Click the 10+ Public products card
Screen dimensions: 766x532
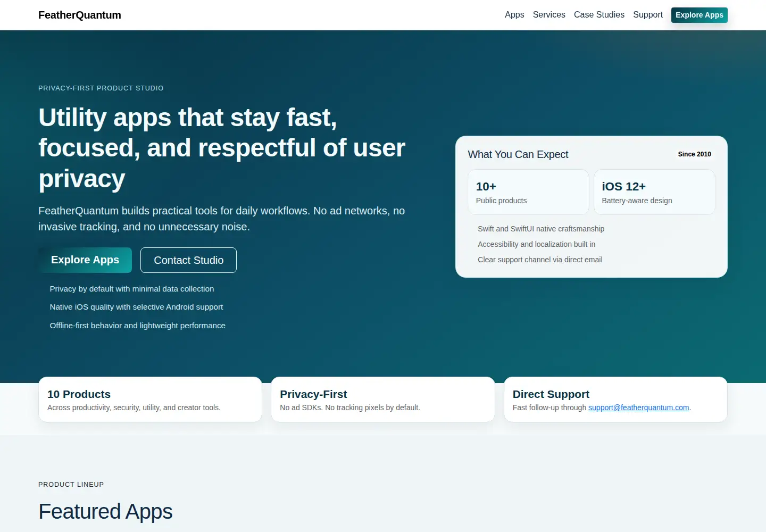coord(528,192)
